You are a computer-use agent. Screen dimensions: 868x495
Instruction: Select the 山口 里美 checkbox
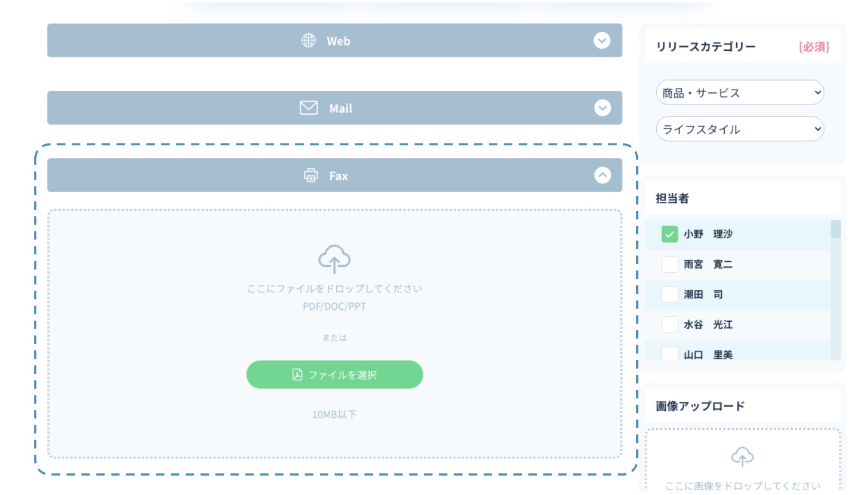point(669,354)
